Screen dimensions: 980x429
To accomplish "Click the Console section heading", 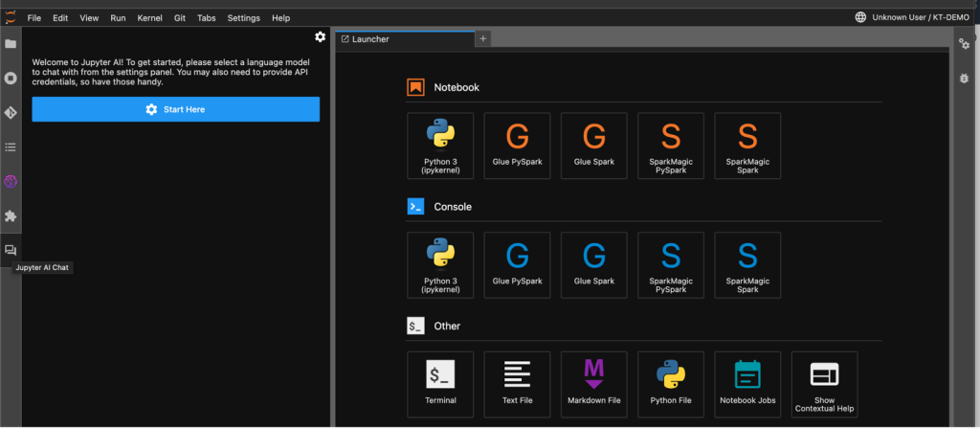I will (x=453, y=207).
